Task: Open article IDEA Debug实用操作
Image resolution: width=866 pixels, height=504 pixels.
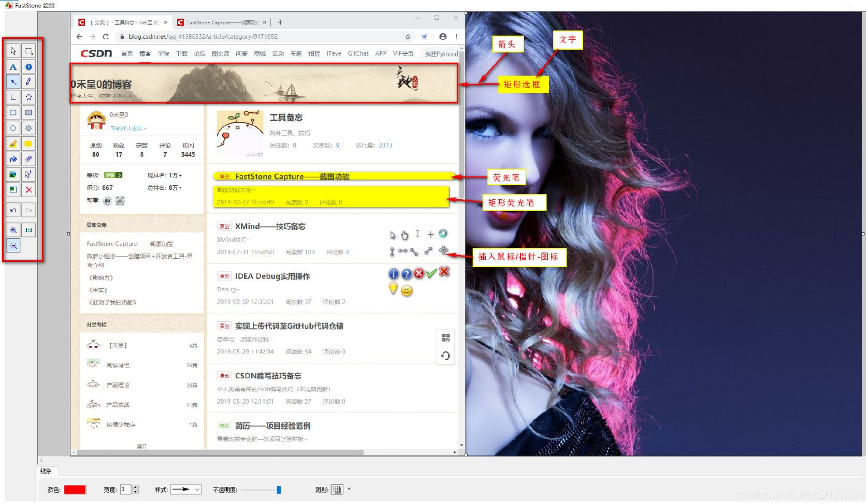Action: tap(272, 276)
